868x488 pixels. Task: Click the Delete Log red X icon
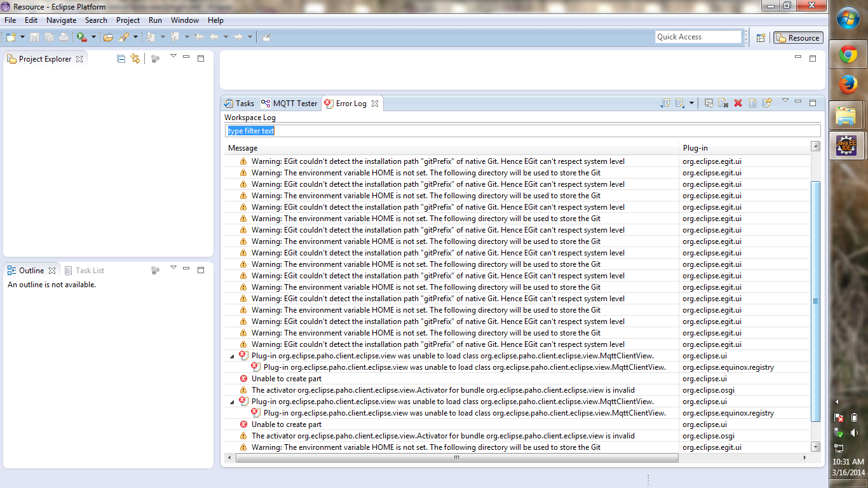(738, 103)
